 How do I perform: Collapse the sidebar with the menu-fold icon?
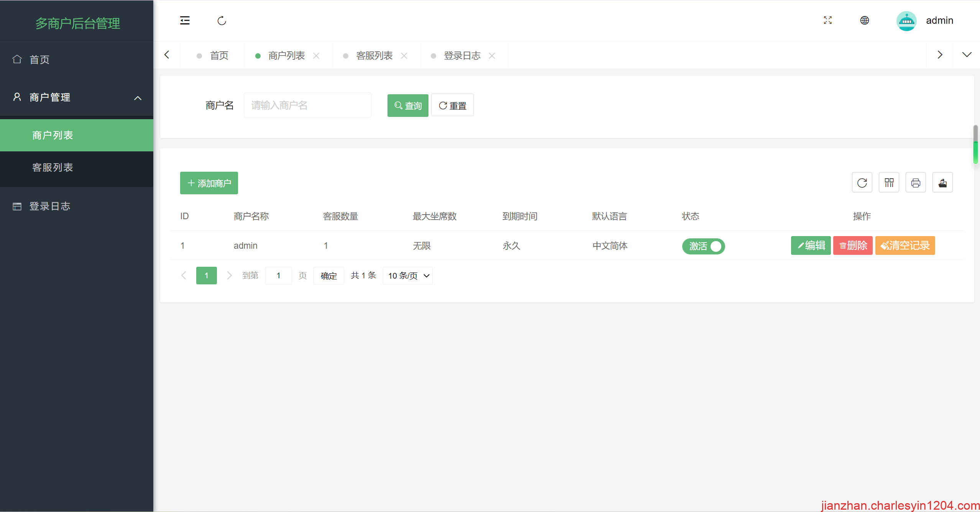(185, 20)
